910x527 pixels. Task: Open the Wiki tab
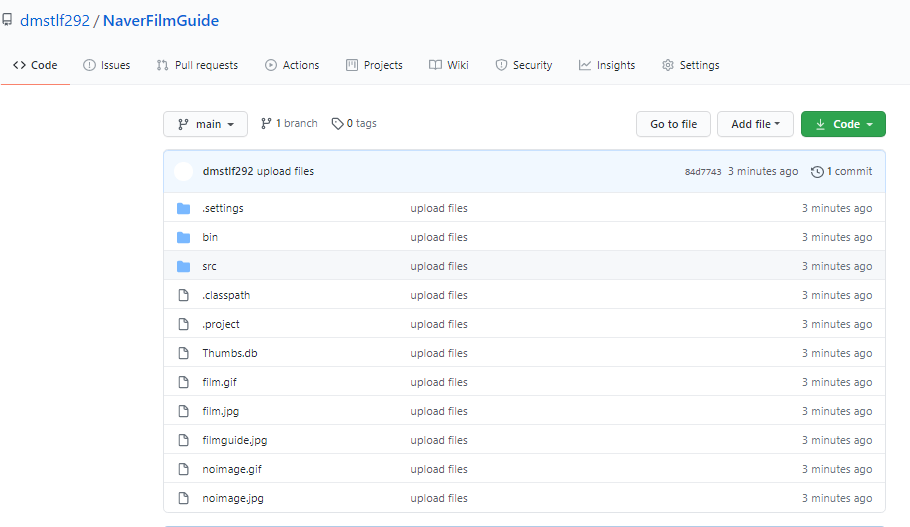449,65
